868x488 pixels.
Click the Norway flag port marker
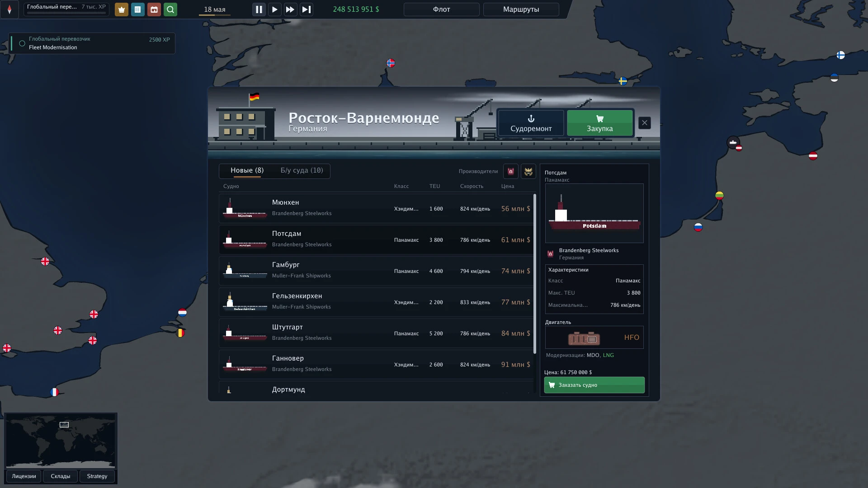click(391, 63)
